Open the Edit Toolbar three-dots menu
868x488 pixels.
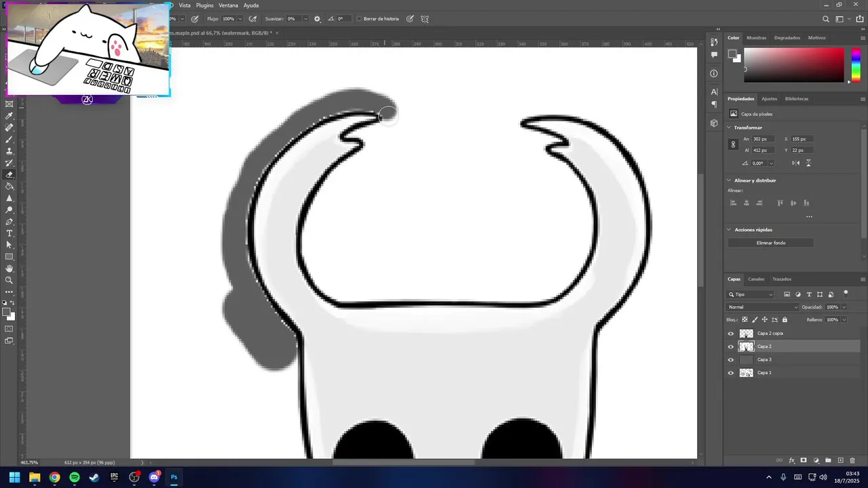(9, 291)
